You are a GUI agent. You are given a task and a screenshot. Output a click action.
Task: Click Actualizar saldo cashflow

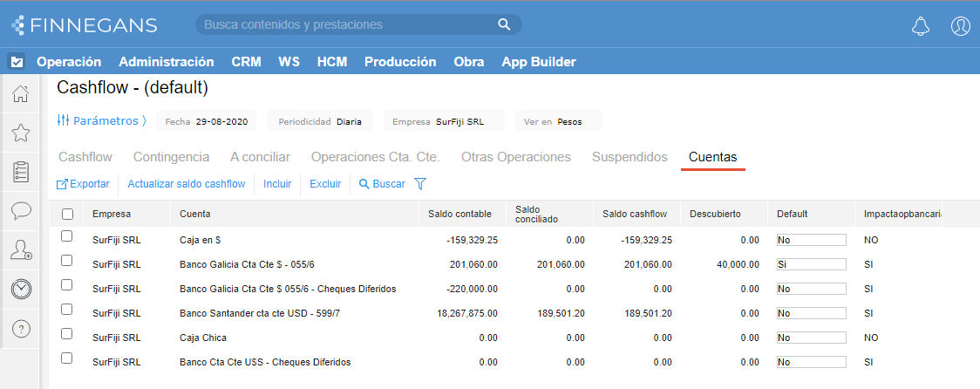click(186, 184)
